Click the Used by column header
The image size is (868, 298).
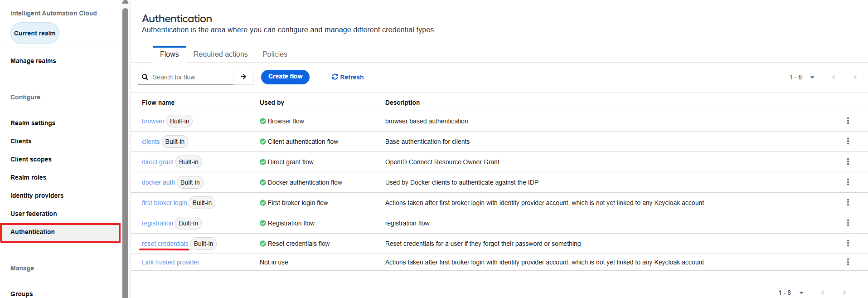(272, 103)
